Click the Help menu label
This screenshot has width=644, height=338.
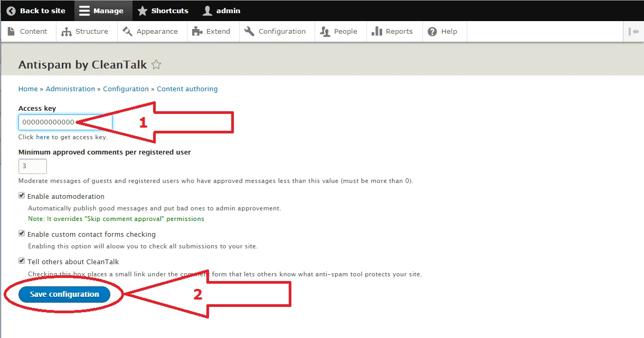pyautogui.click(x=449, y=32)
